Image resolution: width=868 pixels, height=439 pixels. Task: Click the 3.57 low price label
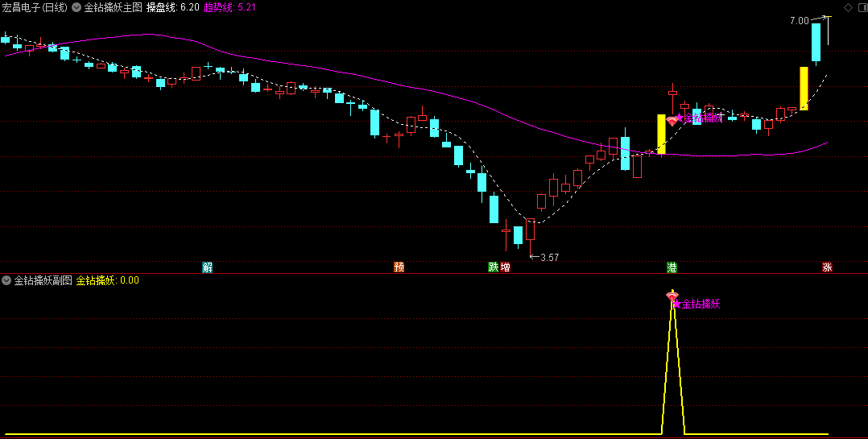coord(549,258)
